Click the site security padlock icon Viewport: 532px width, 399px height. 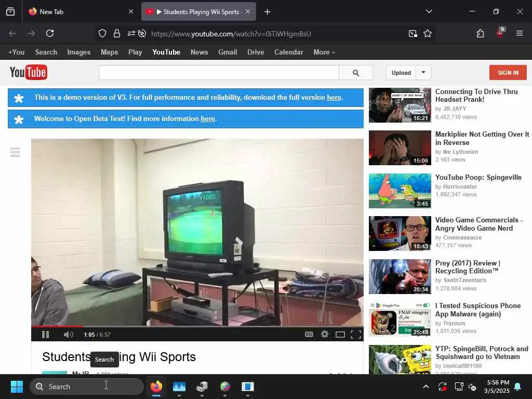117,33
